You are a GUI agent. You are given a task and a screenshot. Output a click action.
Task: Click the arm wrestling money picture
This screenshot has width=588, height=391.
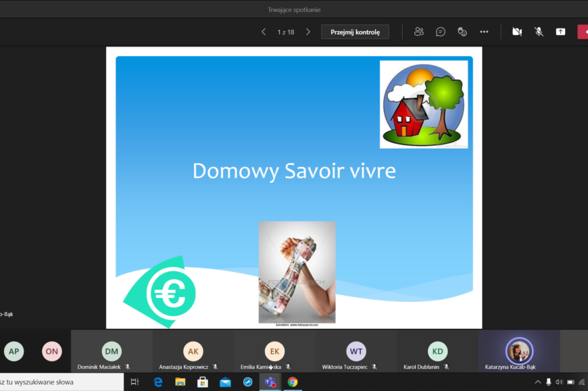tap(297, 272)
